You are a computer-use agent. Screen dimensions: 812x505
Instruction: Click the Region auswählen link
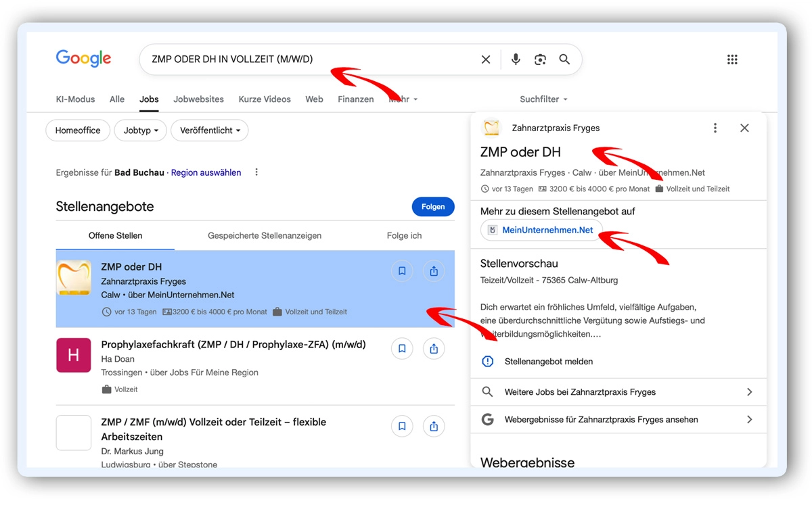(206, 172)
